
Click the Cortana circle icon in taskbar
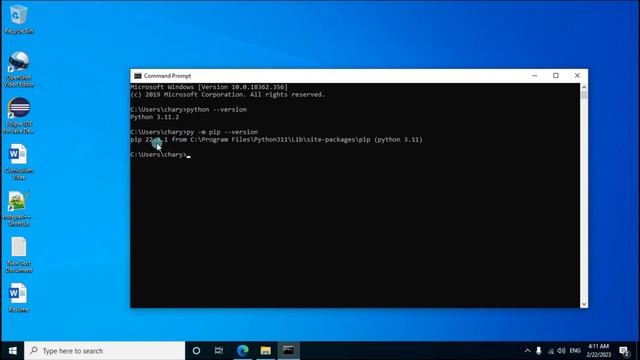(196, 351)
